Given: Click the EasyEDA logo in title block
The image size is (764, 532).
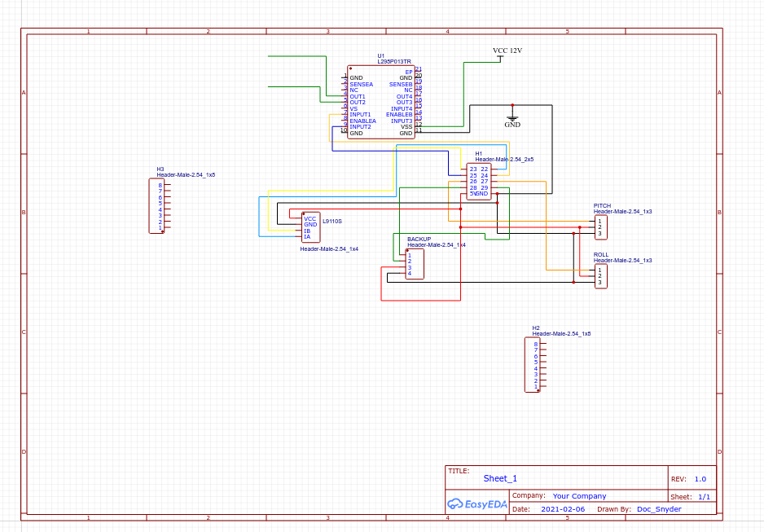Looking at the screenshot, I should click(477, 504).
